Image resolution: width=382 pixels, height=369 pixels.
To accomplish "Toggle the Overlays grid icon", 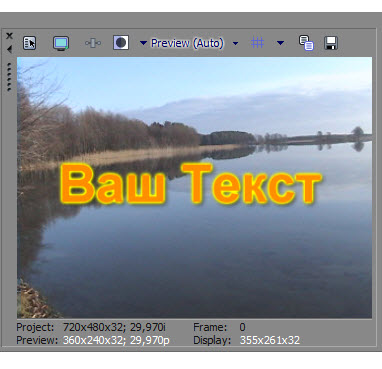I will 257,43.
